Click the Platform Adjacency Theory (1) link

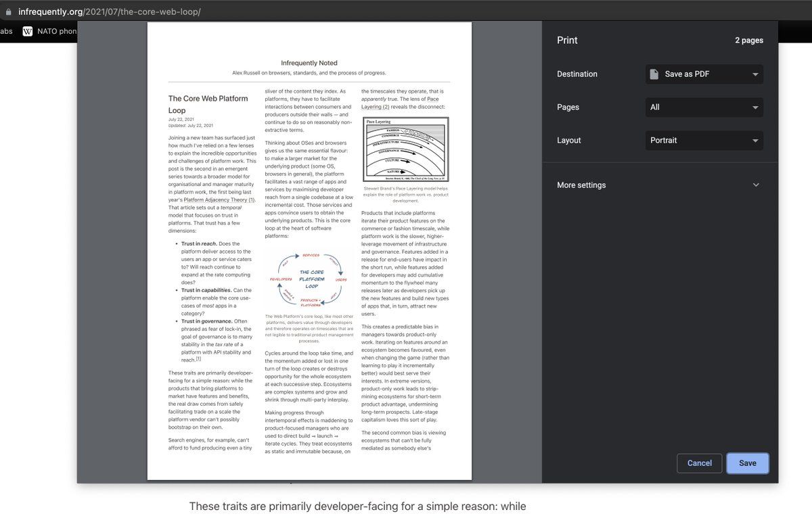tap(219, 200)
